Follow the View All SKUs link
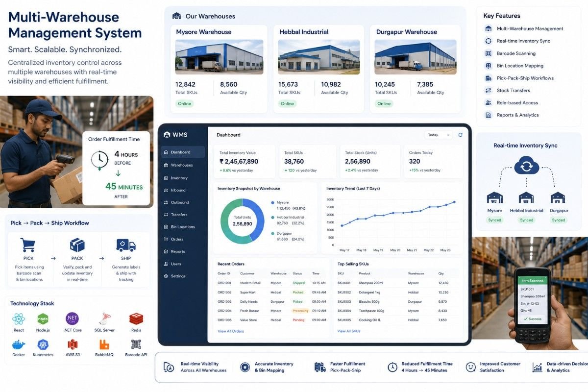Image resolution: width=588 pixels, height=392 pixels. click(349, 331)
